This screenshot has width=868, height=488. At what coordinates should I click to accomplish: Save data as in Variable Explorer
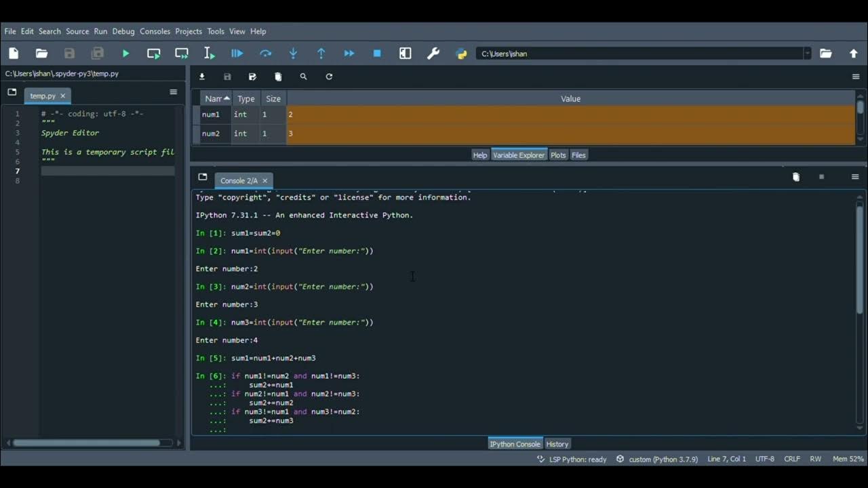tap(252, 77)
